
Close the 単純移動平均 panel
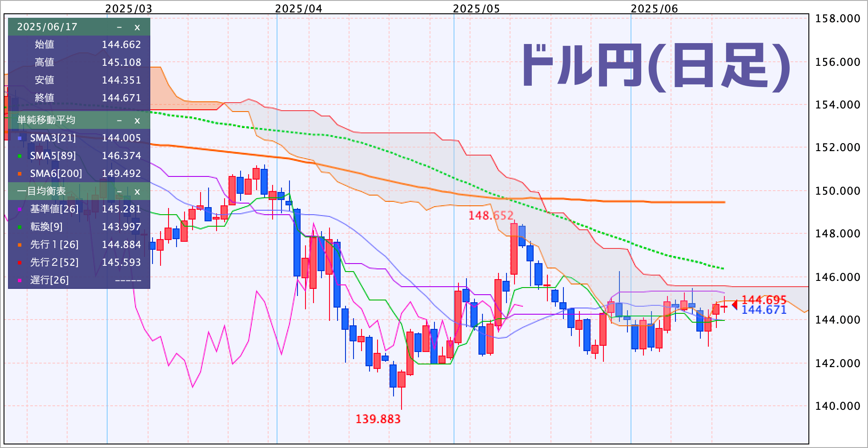point(137,120)
